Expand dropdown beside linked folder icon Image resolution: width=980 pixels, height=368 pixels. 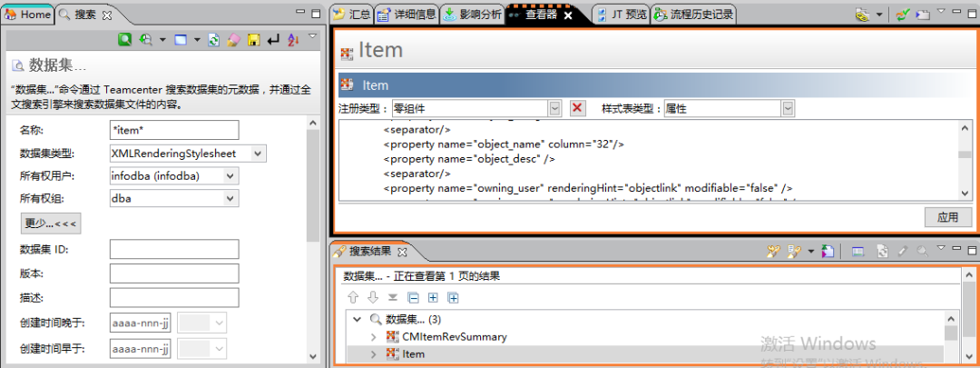(879, 15)
